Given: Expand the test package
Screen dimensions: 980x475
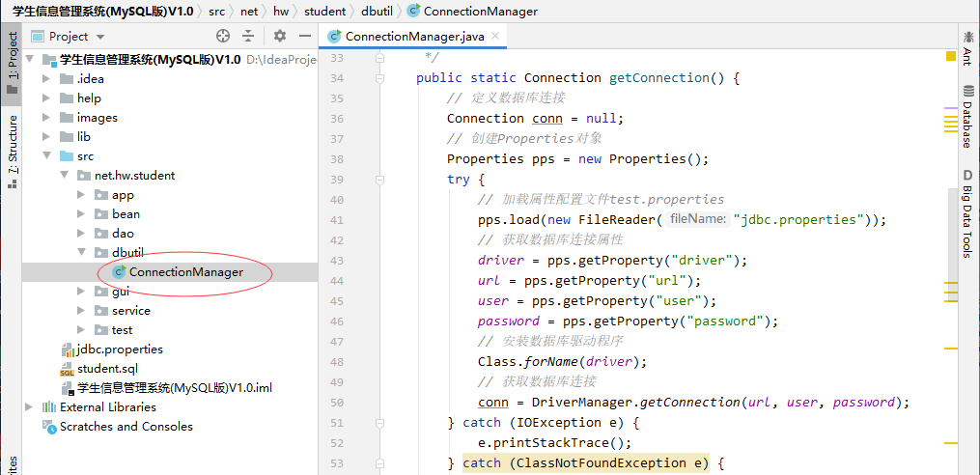Looking at the screenshot, I should [x=81, y=330].
